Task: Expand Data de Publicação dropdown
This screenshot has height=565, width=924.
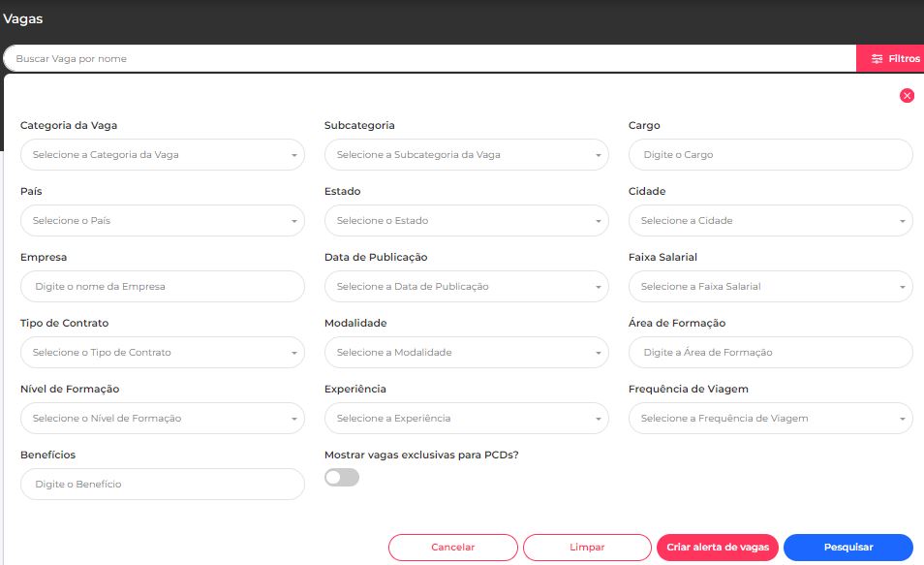Action: [x=466, y=287]
